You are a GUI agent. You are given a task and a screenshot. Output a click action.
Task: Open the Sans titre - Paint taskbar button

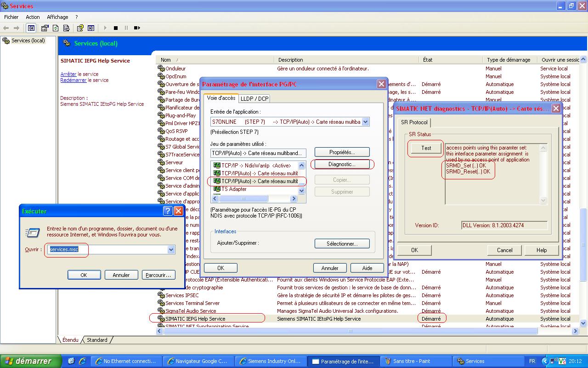click(x=416, y=361)
